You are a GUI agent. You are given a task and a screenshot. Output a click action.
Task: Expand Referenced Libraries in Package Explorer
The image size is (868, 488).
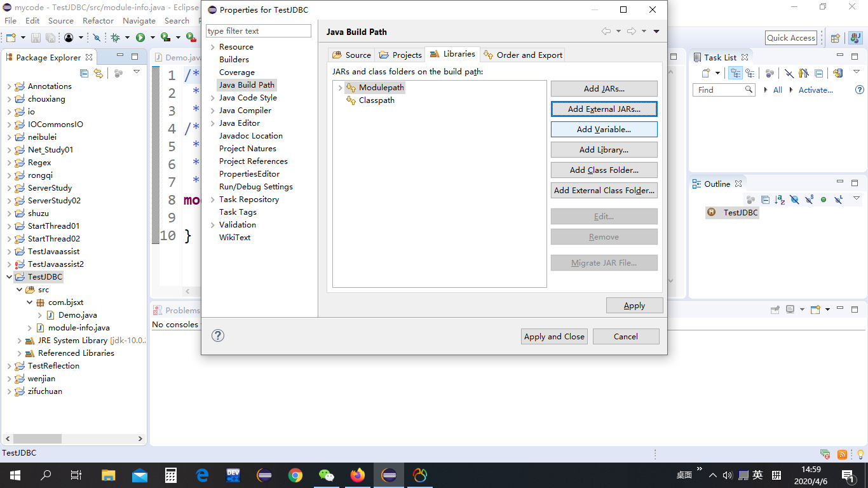(x=20, y=353)
